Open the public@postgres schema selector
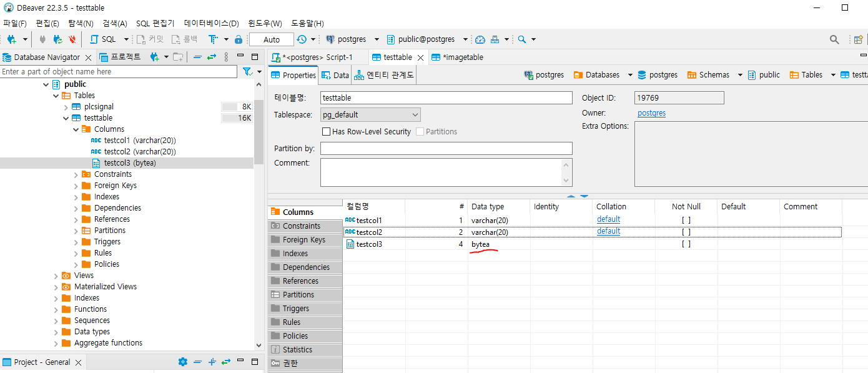Image resolution: width=868 pixels, height=373 pixels. pos(426,39)
